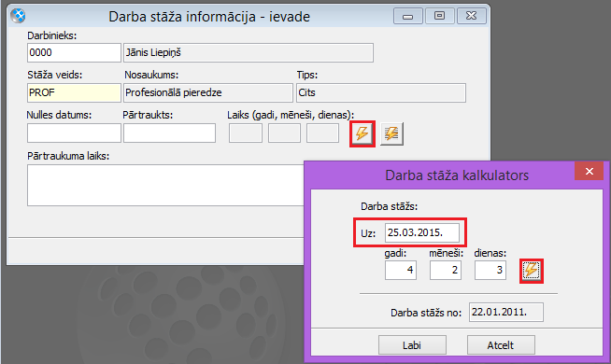The width and height of the screenshot is (611, 364).
Task: Select the gadi field showing 4
Action: pos(401,270)
